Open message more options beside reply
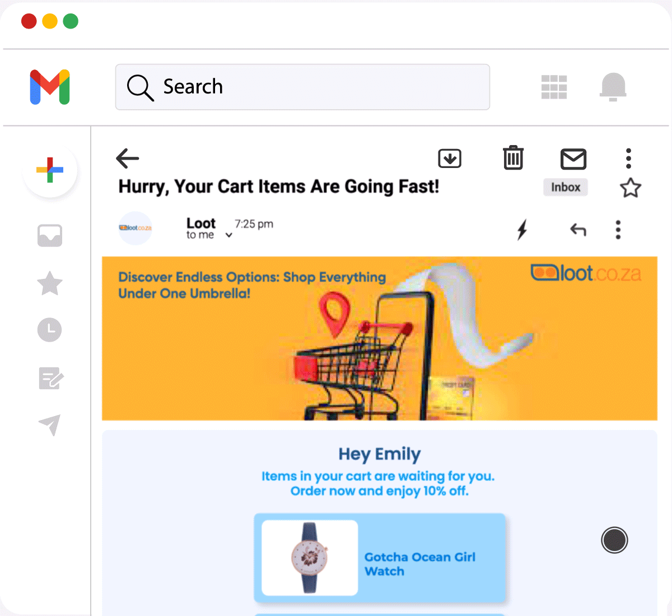 click(618, 230)
